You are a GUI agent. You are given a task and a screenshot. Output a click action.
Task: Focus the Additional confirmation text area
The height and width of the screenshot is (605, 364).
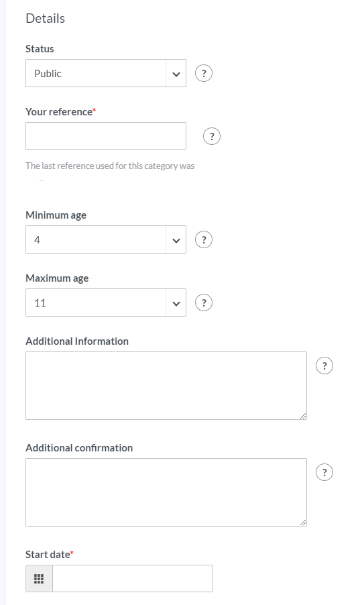coord(166,492)
